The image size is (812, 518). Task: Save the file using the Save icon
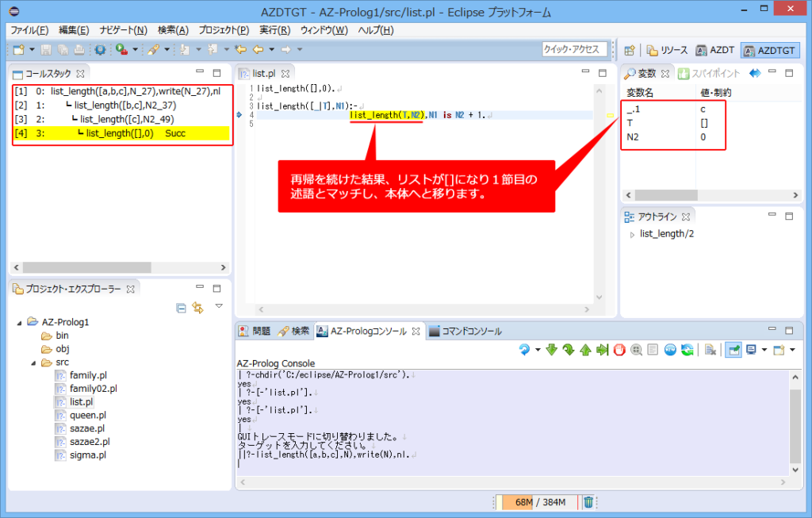tap(47, 48)
